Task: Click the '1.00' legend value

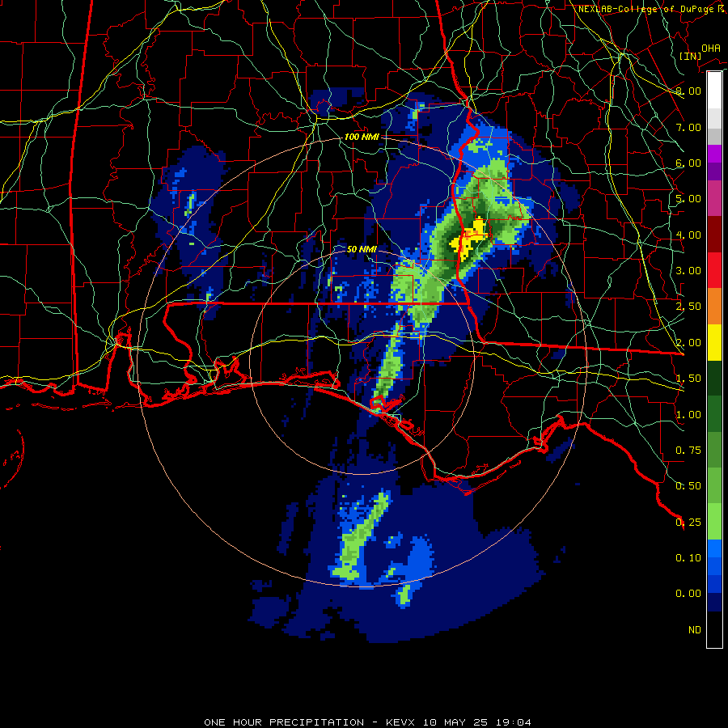Action: (x=688, y=415)
